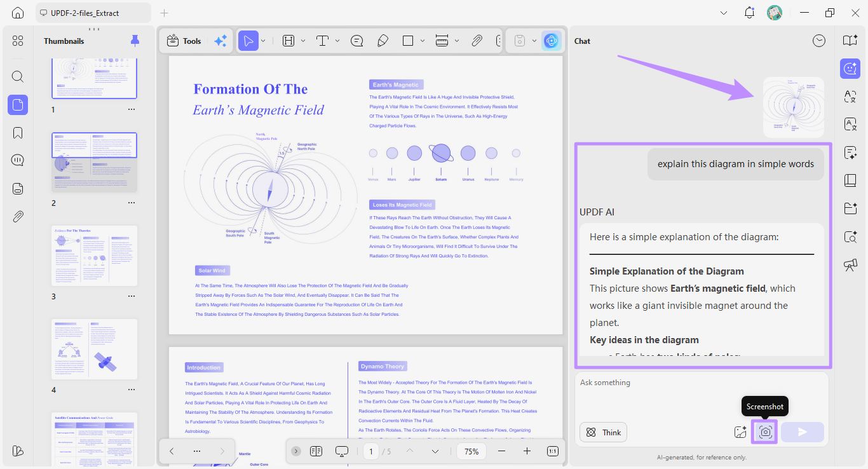The width and height of the screenshot is (868, 469).
Task: Expand the measure tool dropdown arrow
Action: coord(457,41)
